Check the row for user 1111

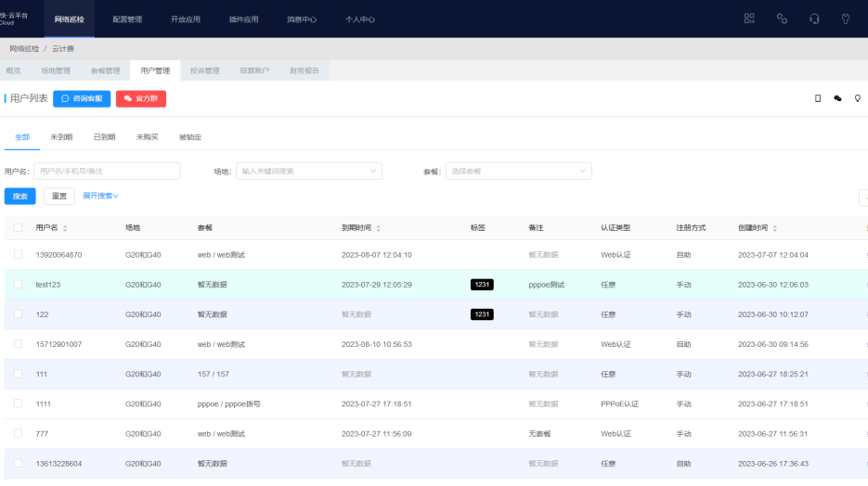(x=19, y=403)
